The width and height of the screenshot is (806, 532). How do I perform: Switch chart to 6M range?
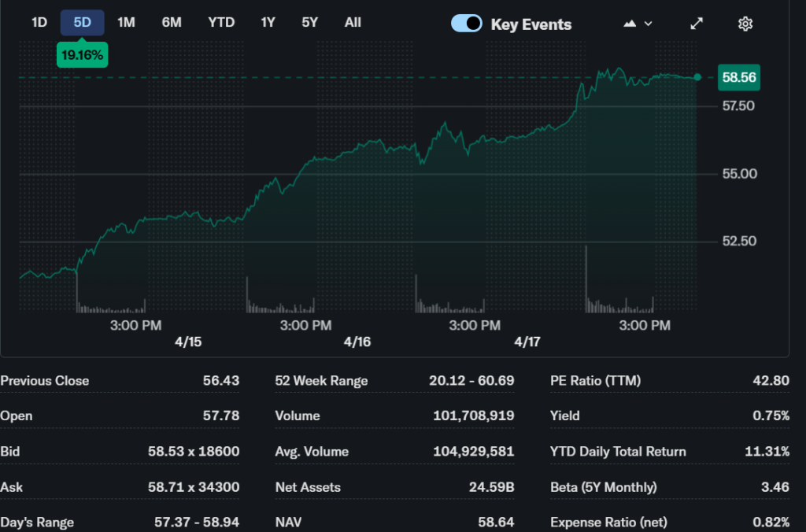click(x=171, y=22)
